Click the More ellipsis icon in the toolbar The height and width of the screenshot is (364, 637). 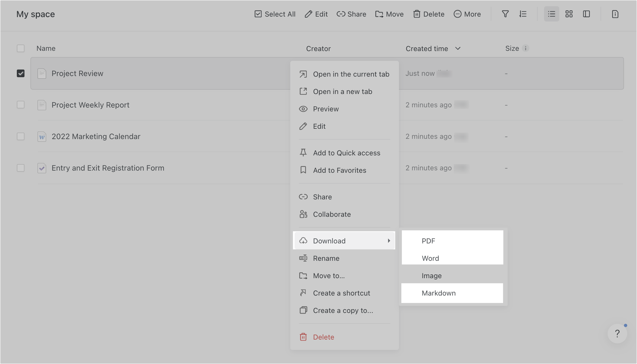pos(458,14)
